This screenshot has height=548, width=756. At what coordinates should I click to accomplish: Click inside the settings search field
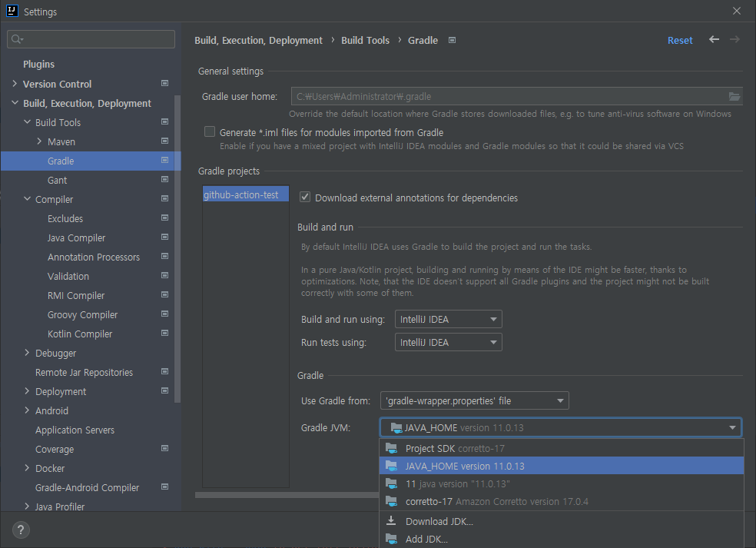[90, 38]
